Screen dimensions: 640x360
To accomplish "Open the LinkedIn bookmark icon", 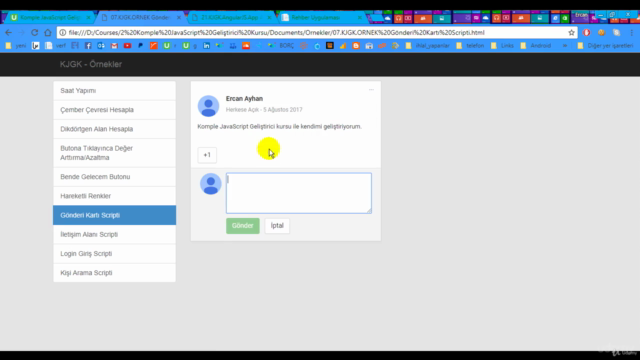I will pyautogui.click(x=207, y=46).
